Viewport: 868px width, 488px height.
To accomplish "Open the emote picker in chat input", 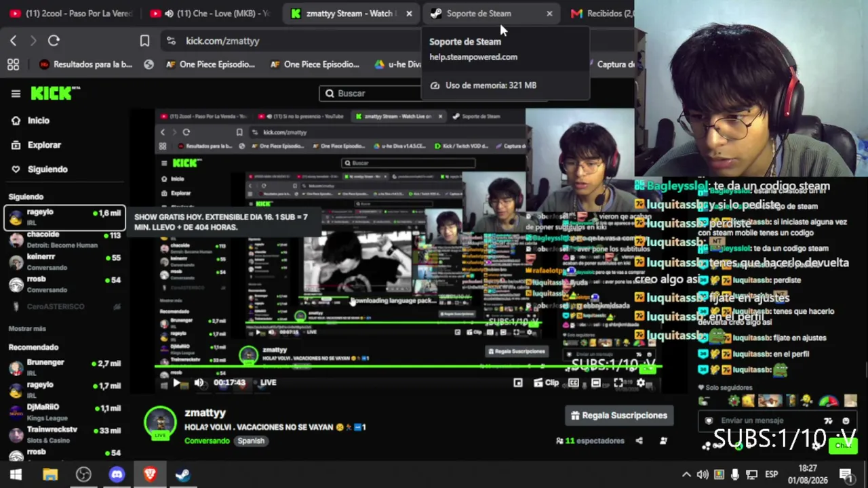I will 846,421.
